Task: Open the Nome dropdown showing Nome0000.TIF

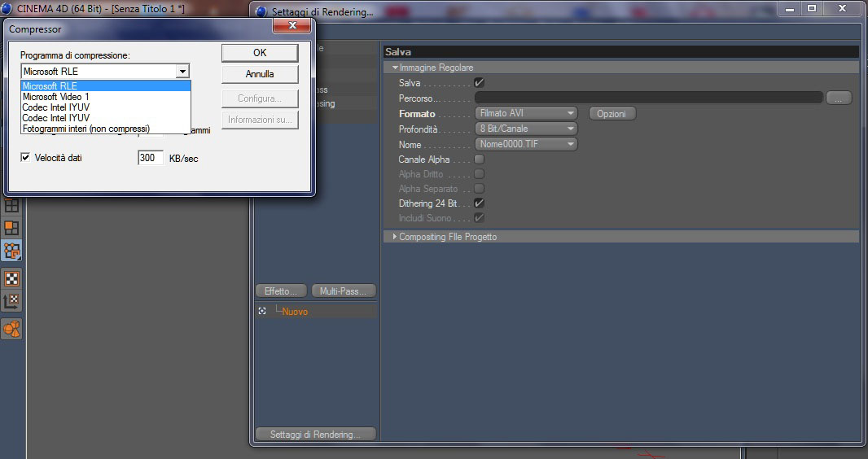Action: 526,144
